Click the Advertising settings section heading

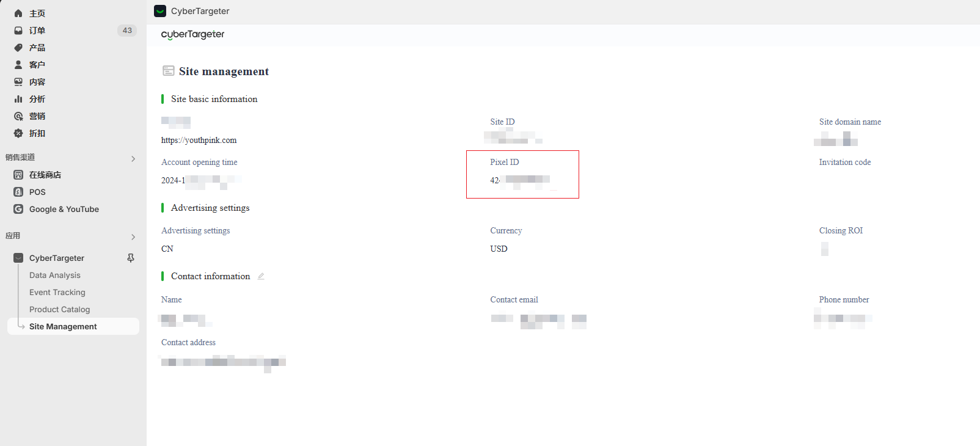tap(210, 208)
